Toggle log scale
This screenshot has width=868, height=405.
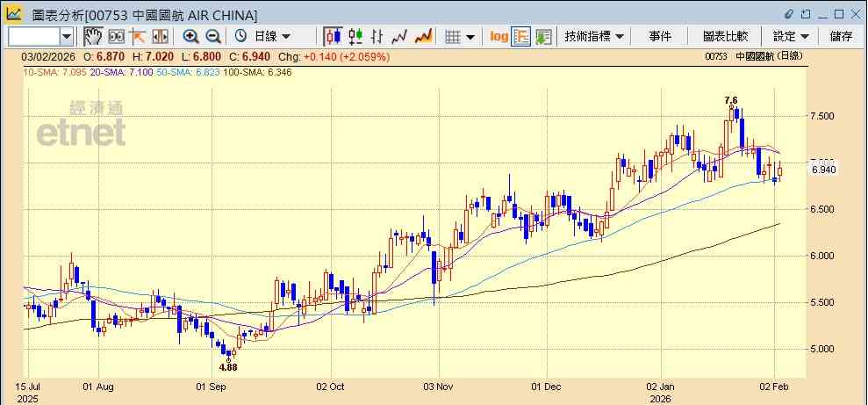[499, 37]
